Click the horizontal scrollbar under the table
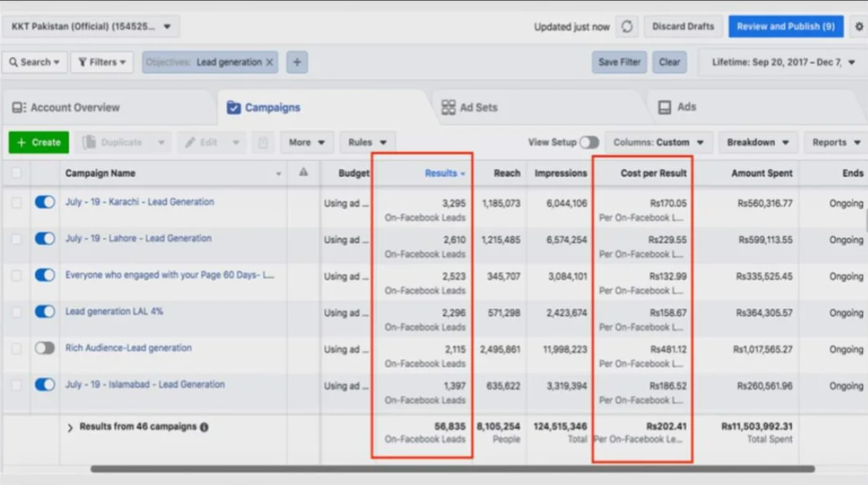Image resolution: width=868 pixels, height=485 pixels. pyautogui.click(x=452, y=468)
